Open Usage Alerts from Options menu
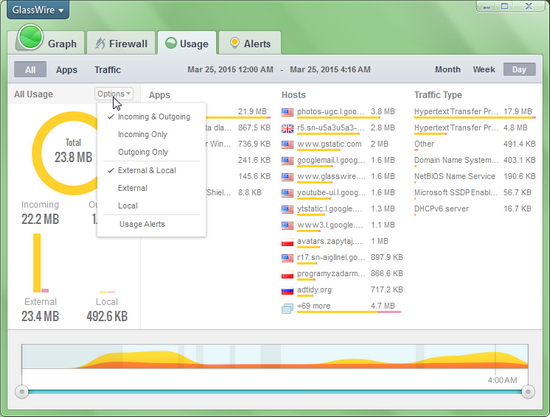Viewport: 550px width, 417px height. click(152, 224)
